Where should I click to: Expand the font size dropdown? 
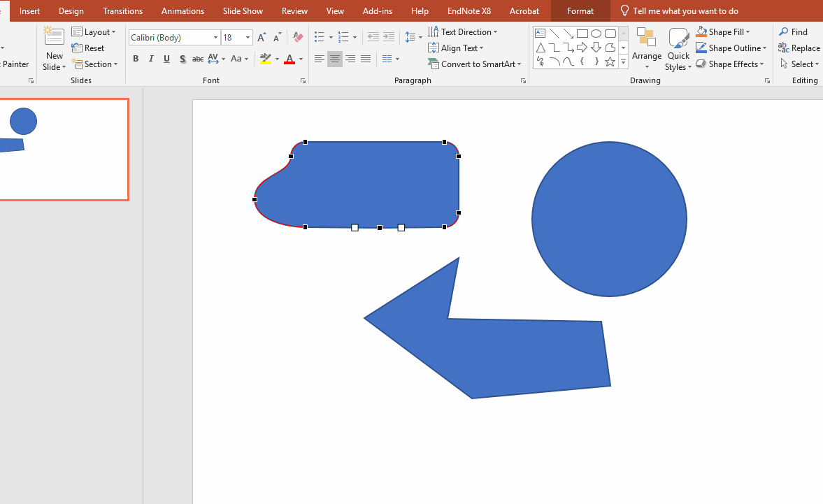click(247, 37)
